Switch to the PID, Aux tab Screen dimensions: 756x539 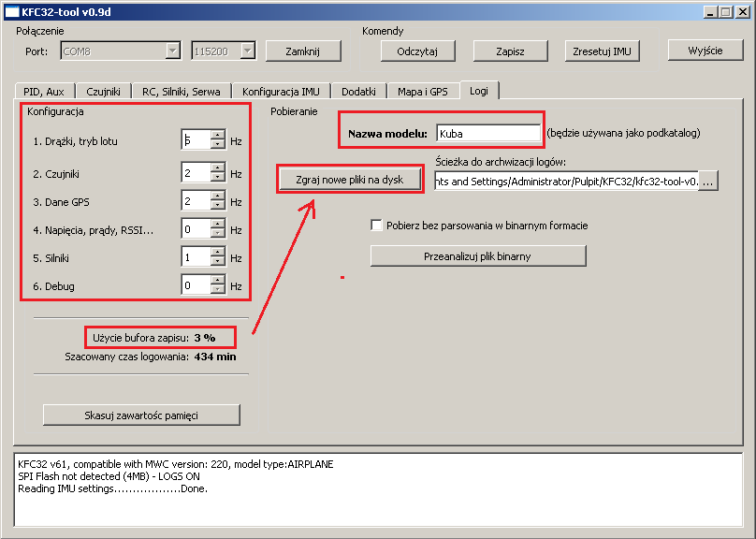coord(44,92)
